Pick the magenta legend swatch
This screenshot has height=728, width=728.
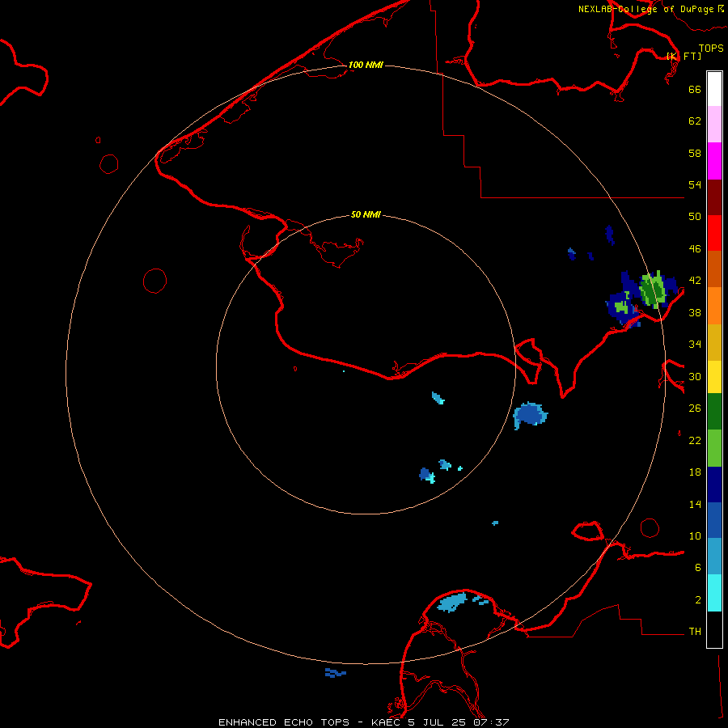714,161
